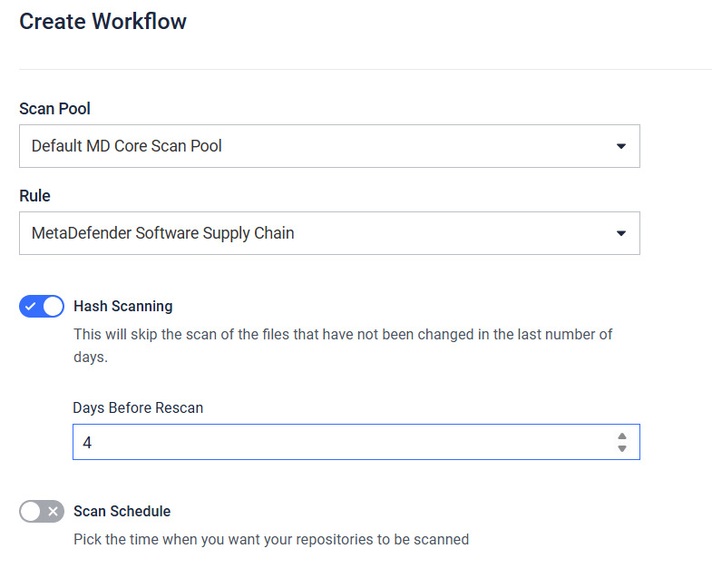
Task: Increase Days Before Rescan with up arrow
Action: click(x=622, y=436)
